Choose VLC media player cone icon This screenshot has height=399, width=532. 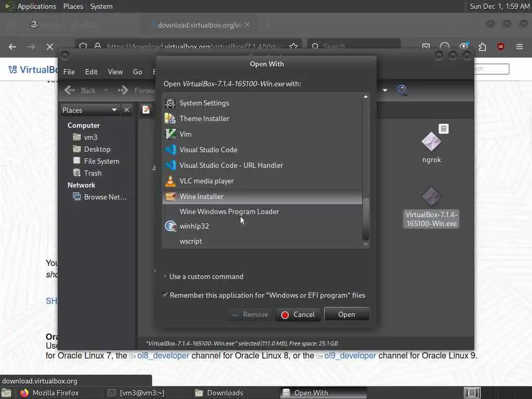click(170, 181)
